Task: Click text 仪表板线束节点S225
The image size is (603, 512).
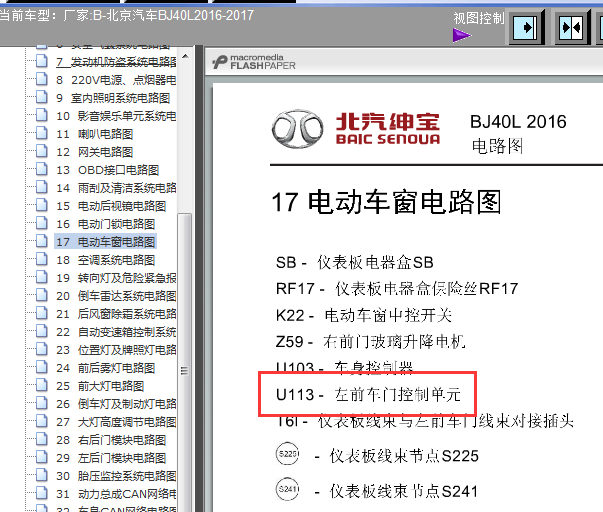Action: click(x=404, y=456)
